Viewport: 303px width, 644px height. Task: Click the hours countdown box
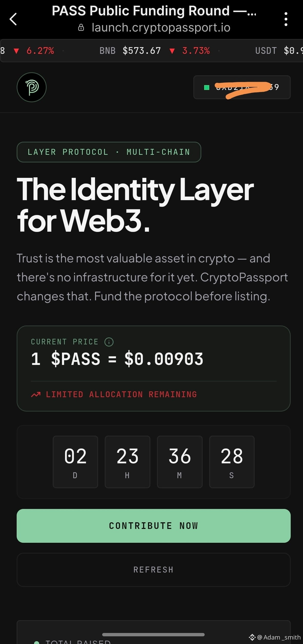pyautogui.click(x=128, y=462)
